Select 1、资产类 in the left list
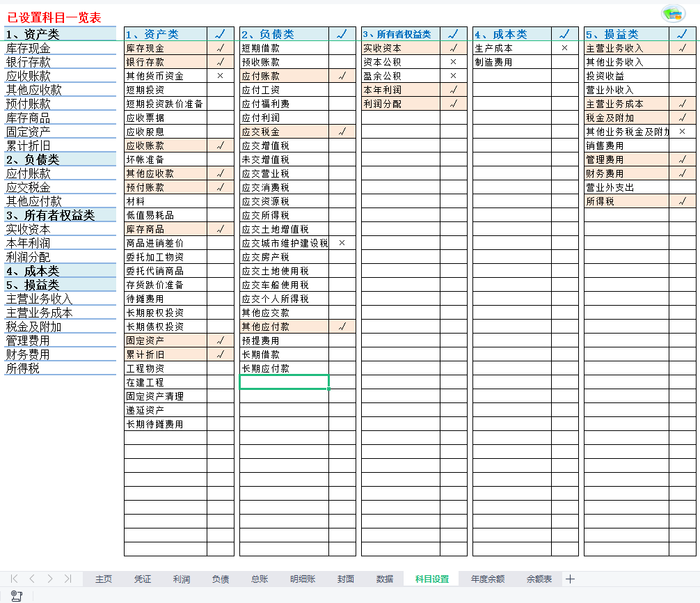Image resolution: width=700 pixels, height=603 pixels. pyautogui.click(x=61, y=34)
